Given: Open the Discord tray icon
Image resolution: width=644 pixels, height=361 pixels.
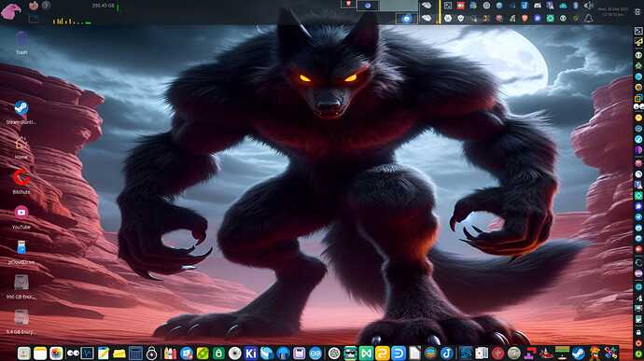Looking at the screenshot, I should pos(538,6).
